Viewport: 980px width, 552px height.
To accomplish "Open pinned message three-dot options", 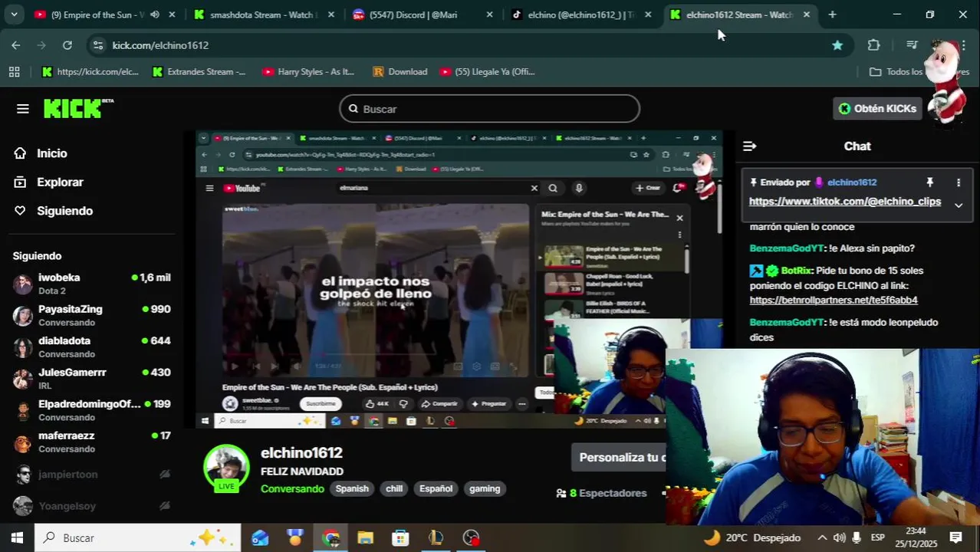I will coord(958,182).
